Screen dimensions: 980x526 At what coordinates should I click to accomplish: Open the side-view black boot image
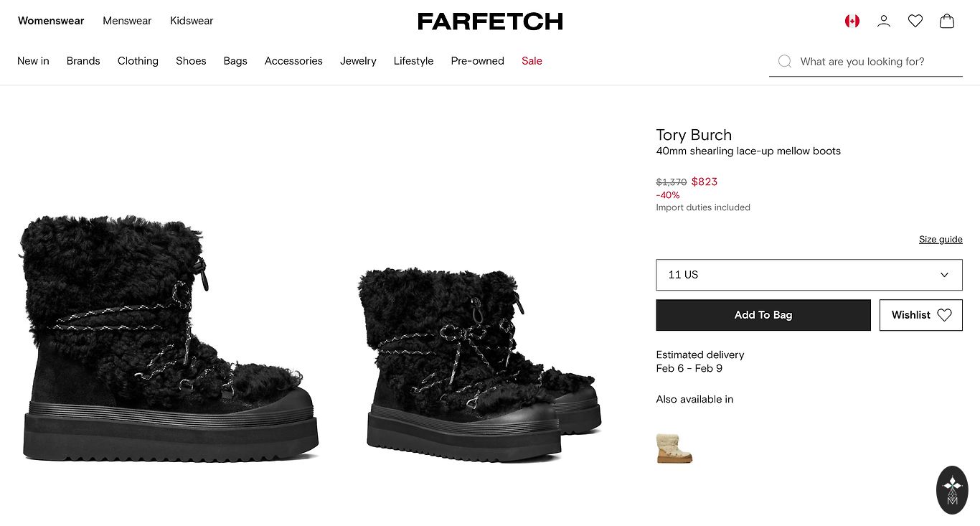click(169, 337)
